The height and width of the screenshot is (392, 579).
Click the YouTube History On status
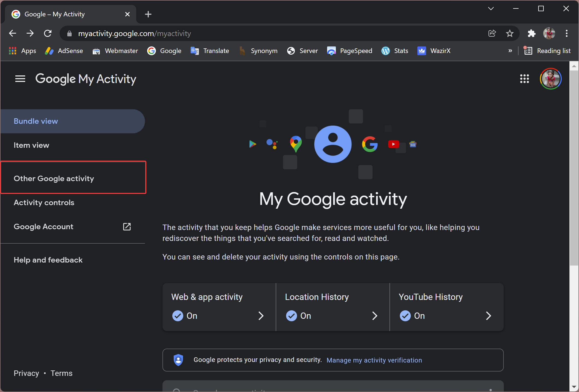412,316
